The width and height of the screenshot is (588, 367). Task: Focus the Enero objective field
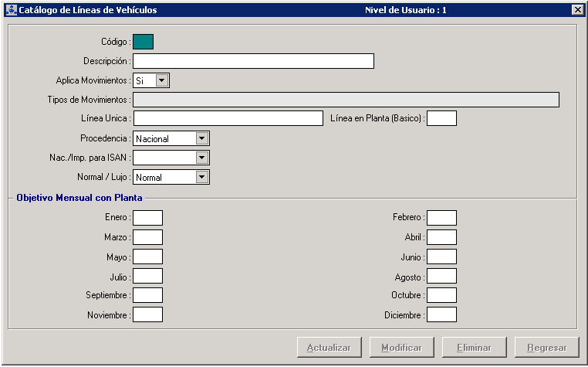click(147, 218)
